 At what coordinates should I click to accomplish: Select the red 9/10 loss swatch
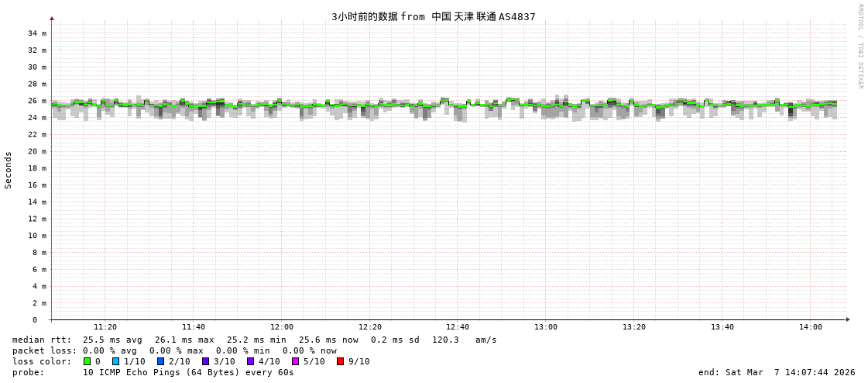coord(341,361)
